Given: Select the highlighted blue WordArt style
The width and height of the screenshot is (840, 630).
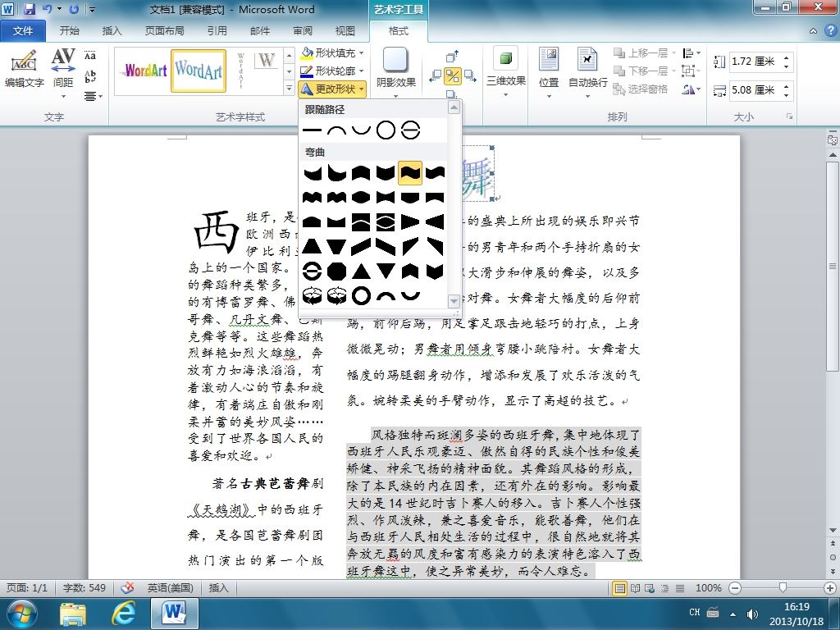Looking at the screenshot, I should tap(199, 71).
